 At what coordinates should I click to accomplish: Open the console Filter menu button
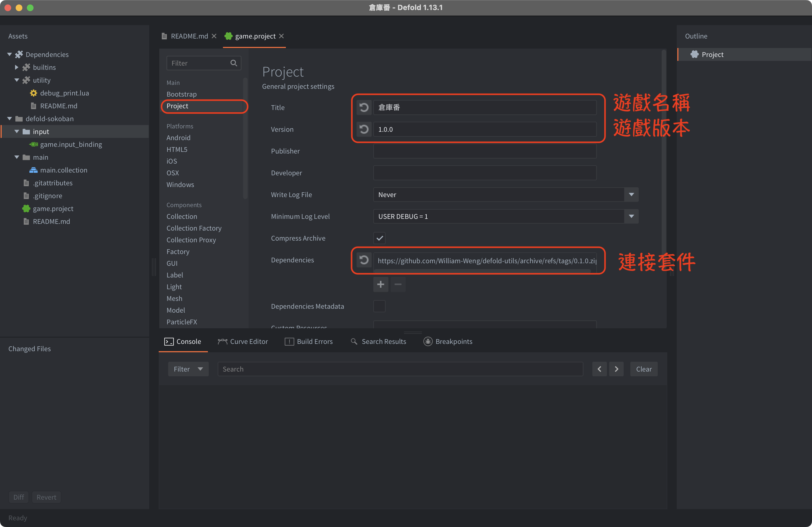coord(188,369)
